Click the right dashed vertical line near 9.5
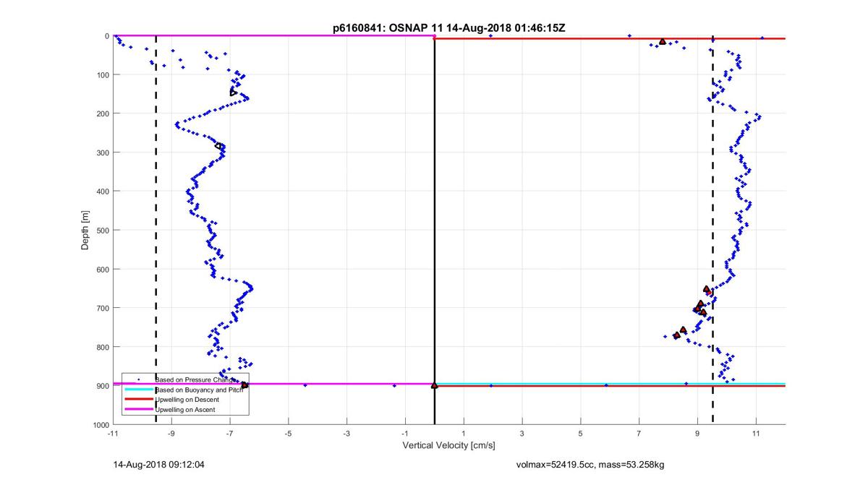The image size is (868, 477). 712,230
